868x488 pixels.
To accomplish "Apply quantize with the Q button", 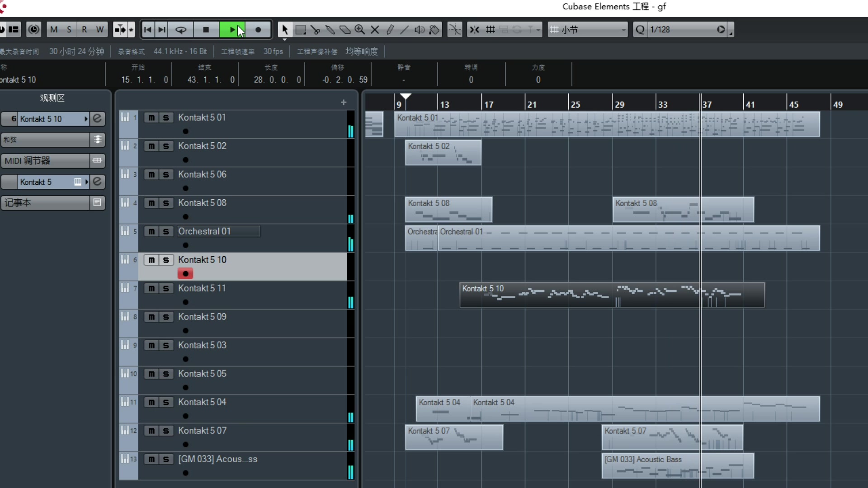I will click(640, 30).
